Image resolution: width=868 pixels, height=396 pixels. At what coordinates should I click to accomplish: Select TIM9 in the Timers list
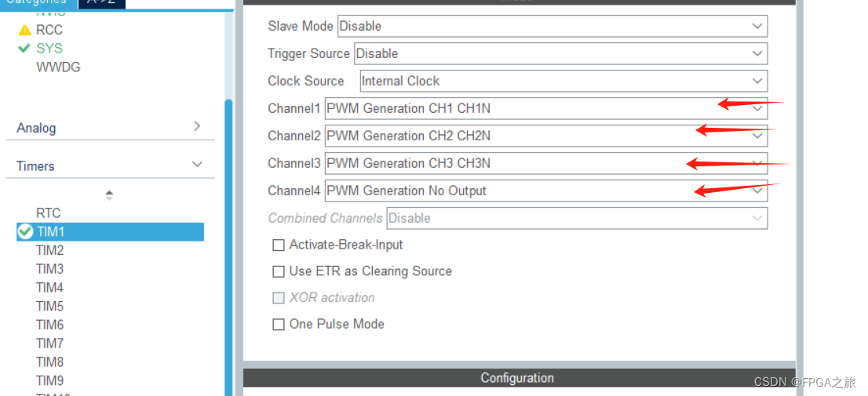point(49,380)
